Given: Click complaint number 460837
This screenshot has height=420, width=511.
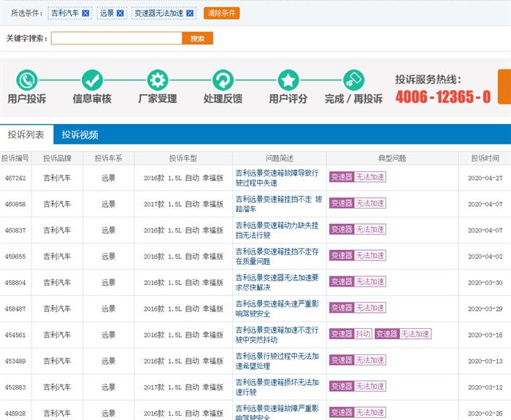Looking at the screenshot, I should click(x=15, y=230).
